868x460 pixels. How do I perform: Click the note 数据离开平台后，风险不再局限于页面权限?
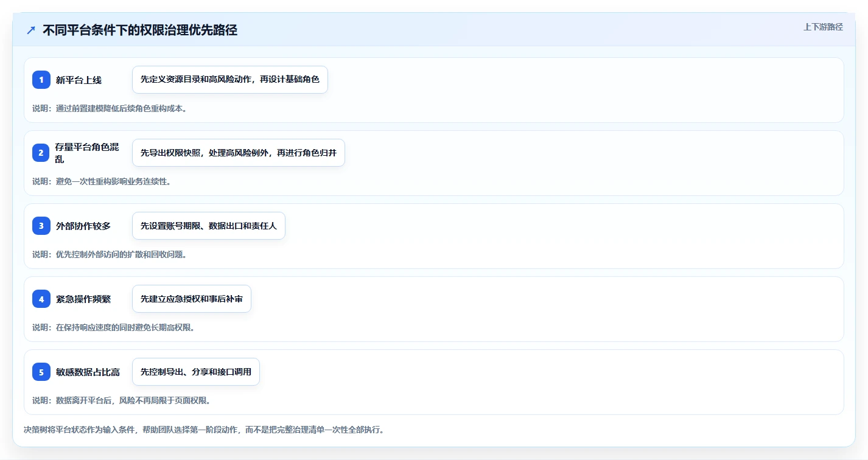pyautogui.click(x=121, y=400)
